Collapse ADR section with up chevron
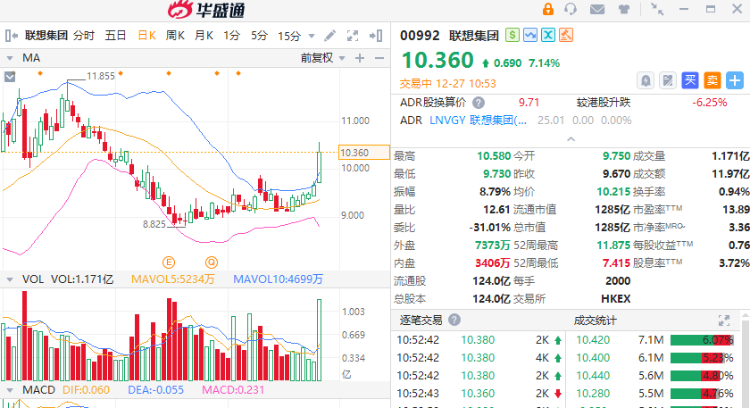Viewport: 750px width, 408px height. (571, 139)
